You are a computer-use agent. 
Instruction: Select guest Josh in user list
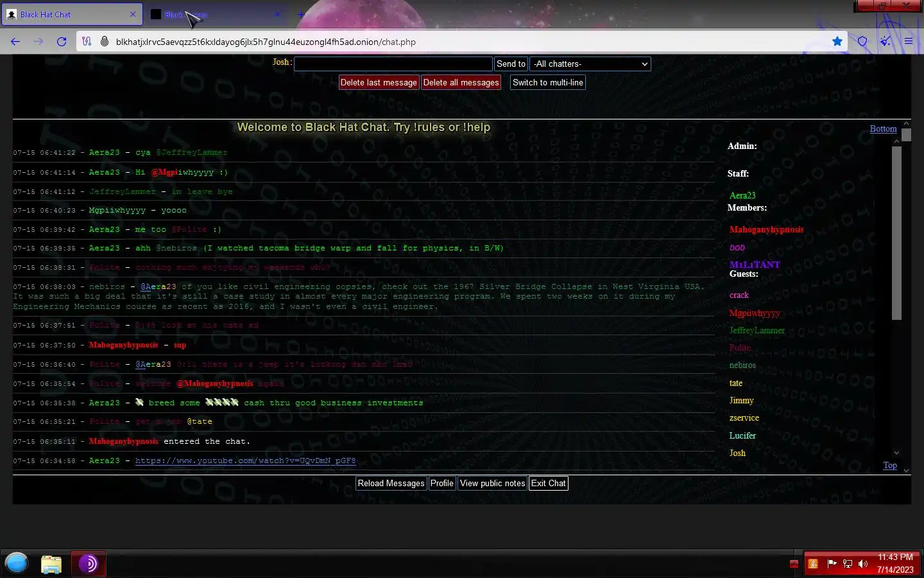coord(737,453)
